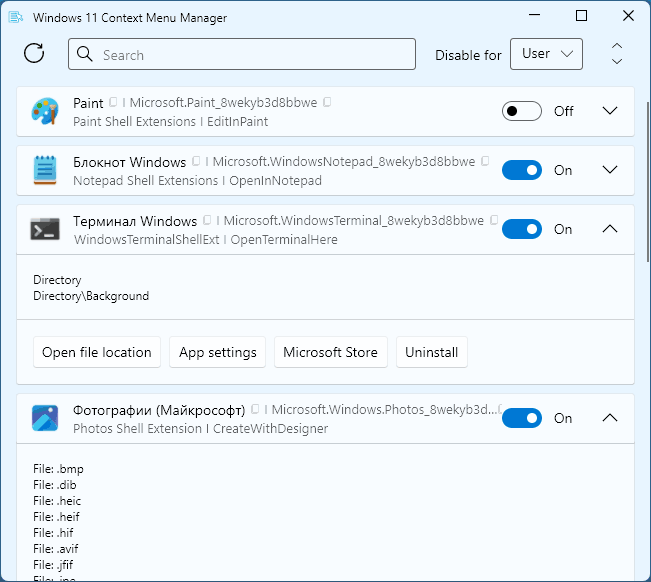Click the Фотографии Photos app icon
This screenshot has width=651, height=582.
pyautogui.click(x=45, y=418)
